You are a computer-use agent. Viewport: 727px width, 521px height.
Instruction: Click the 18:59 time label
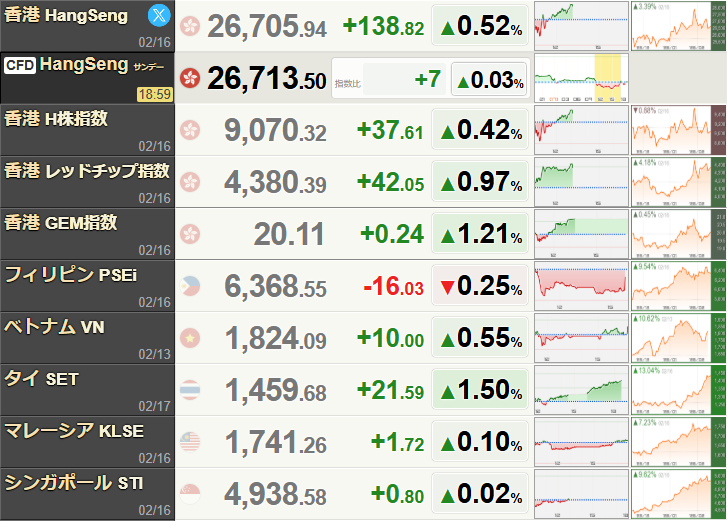tap(155, 95)
